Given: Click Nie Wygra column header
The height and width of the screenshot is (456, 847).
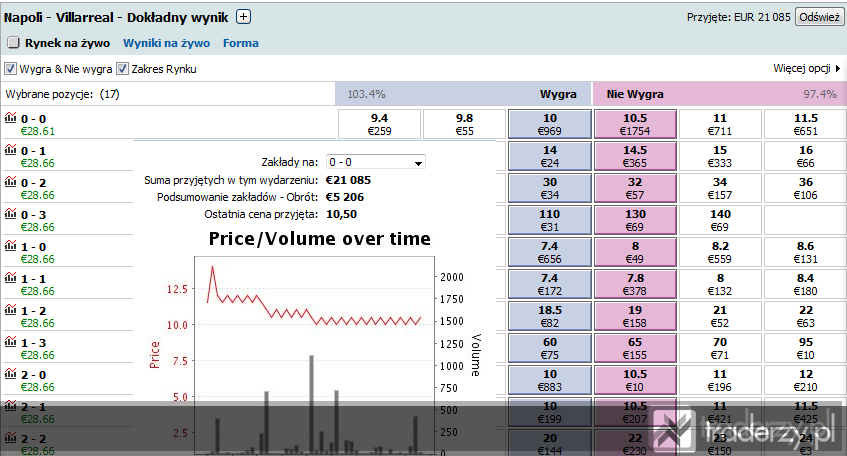Looking at the screenshot, I should pyautogui.click(x=635, y=94).
